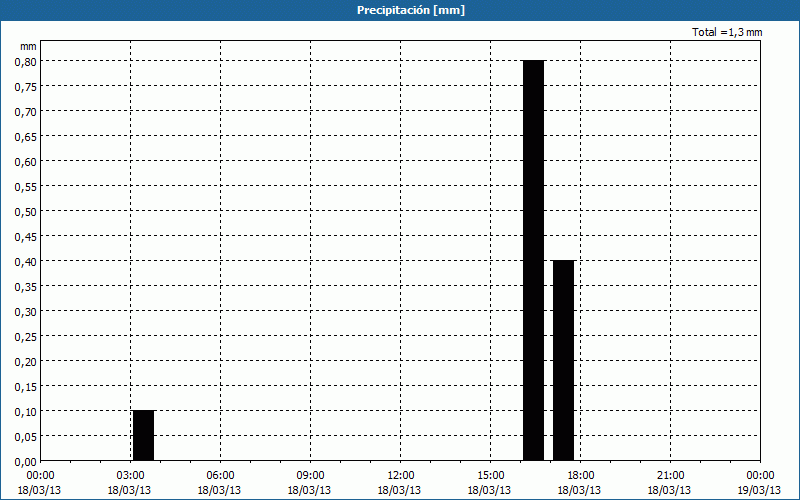Image resolution: width=800 pixels, height=500 pixels.
Task: Click the 0,40 y-axis label
Action: pyautogui.click(x=26, y=262)
